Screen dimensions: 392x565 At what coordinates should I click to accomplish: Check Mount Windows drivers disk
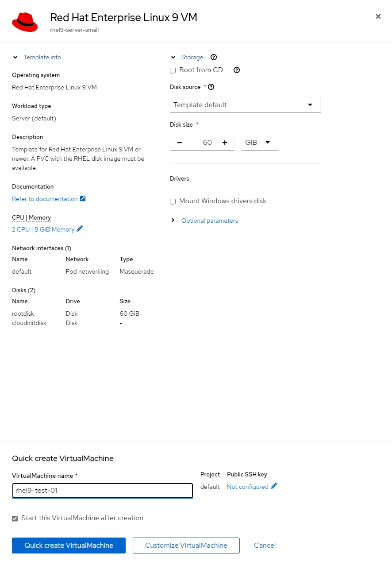[173, 201]
